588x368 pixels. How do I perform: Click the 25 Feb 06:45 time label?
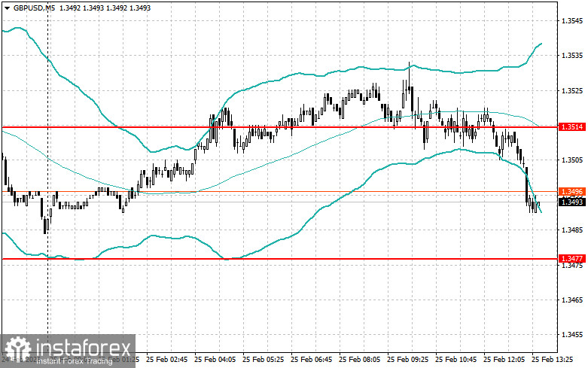(x=311, y=360)
